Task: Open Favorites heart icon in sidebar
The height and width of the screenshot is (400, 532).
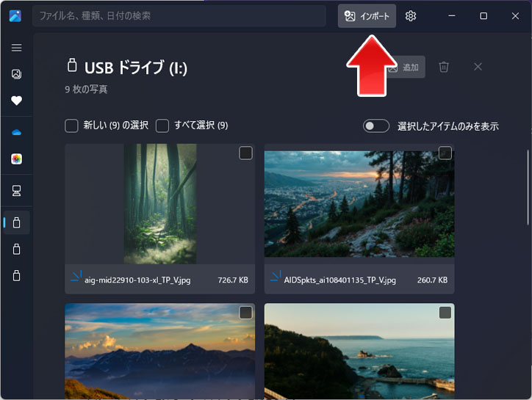Action: [x=16, y=101]
